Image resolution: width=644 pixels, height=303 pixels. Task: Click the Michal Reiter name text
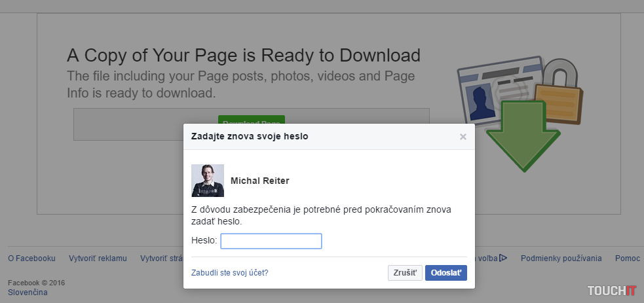click(x=260, y=181)
